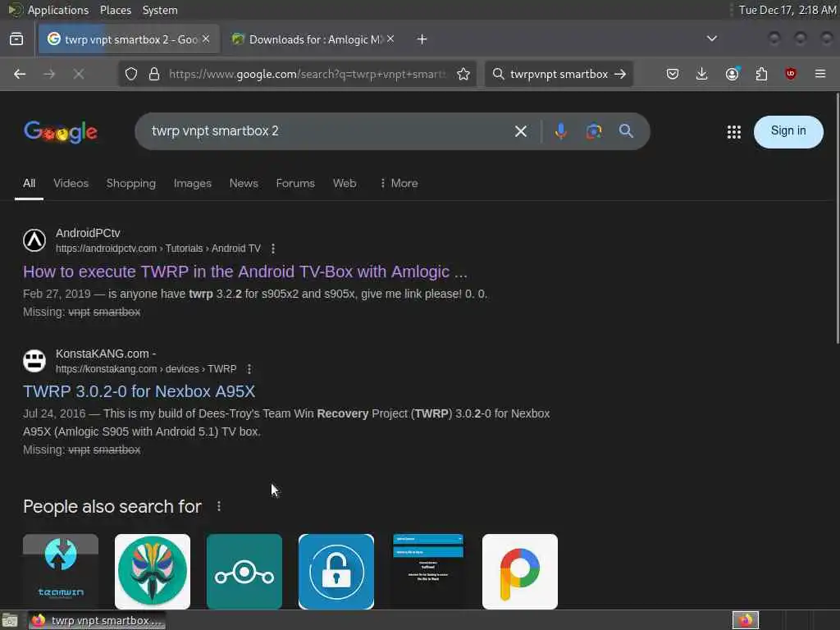Image resolution: width=840 pixels, height=630 pixels.
Task: Search by image with Google Lens icon
Action: pos(594,131)
